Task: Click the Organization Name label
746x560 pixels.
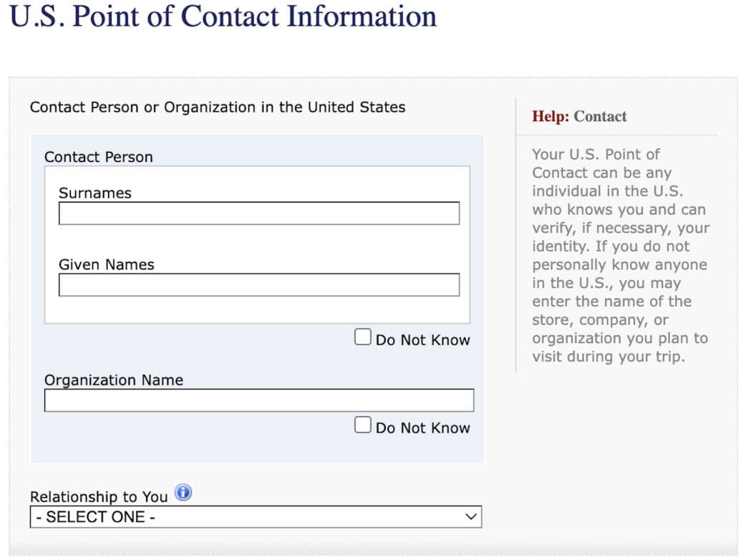Action: [x=114, y=380]
